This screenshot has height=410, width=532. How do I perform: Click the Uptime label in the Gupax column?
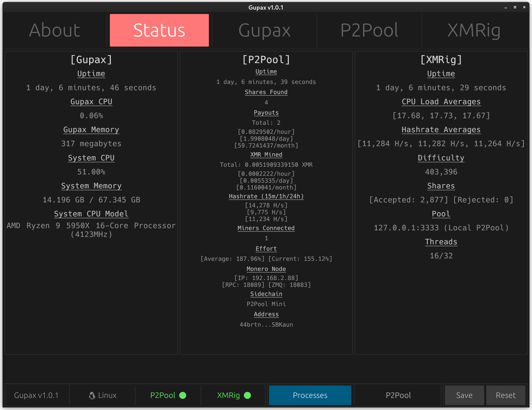click(x=91, y=73)
